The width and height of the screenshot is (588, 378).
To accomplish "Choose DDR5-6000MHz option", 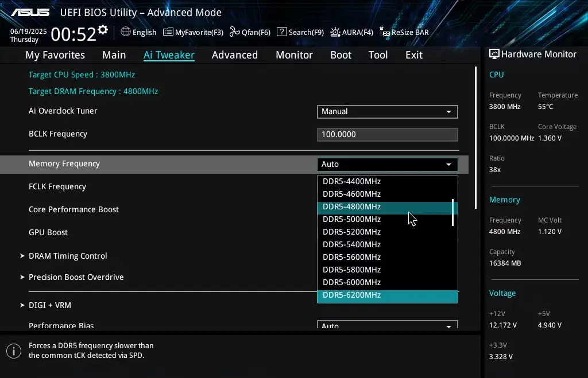I will pyautogui.click(x=388, y=282).
